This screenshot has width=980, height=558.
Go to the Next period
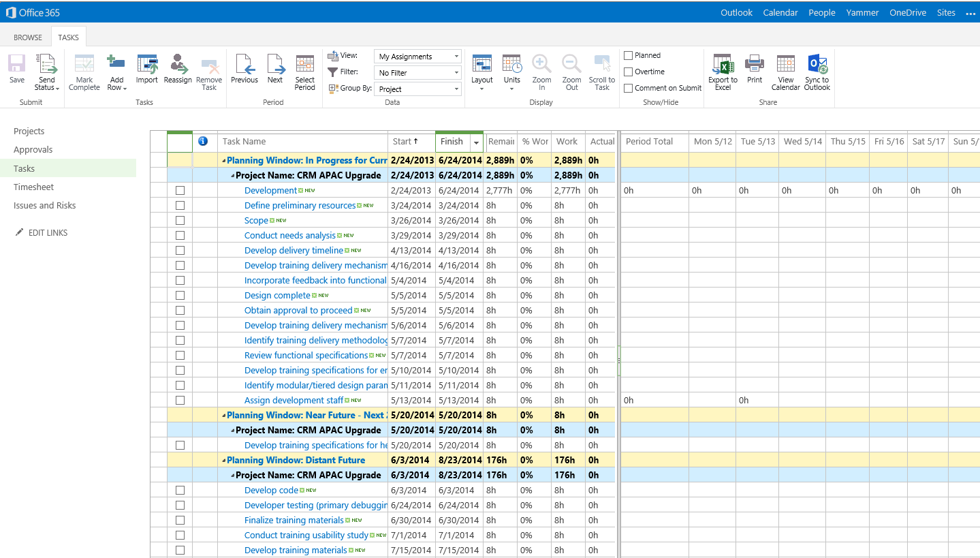click(275, 65)
